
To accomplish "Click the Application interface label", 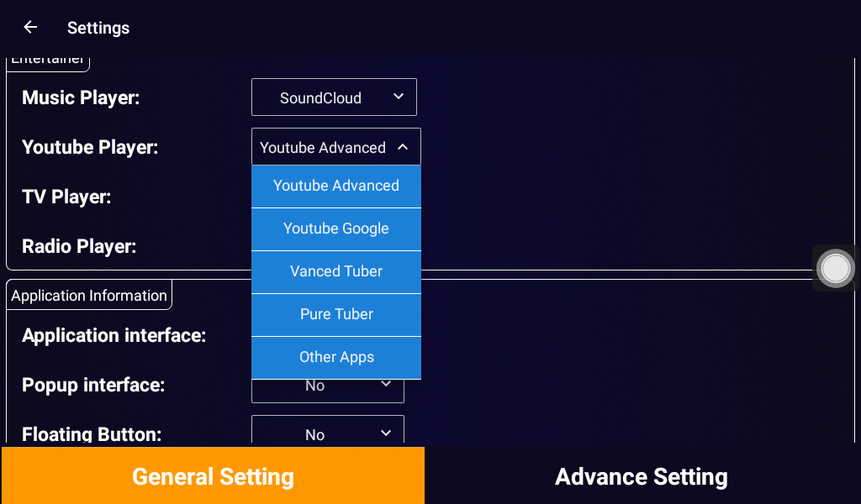I will click(x=114, y=335).
